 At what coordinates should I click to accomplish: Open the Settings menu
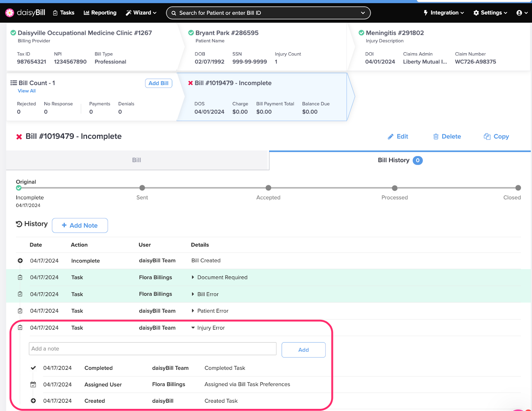[x=490, y=13]
